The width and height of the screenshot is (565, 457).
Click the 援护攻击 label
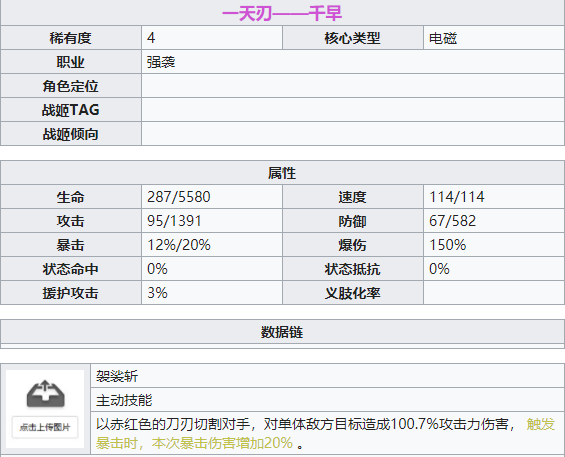coord(71,293)
